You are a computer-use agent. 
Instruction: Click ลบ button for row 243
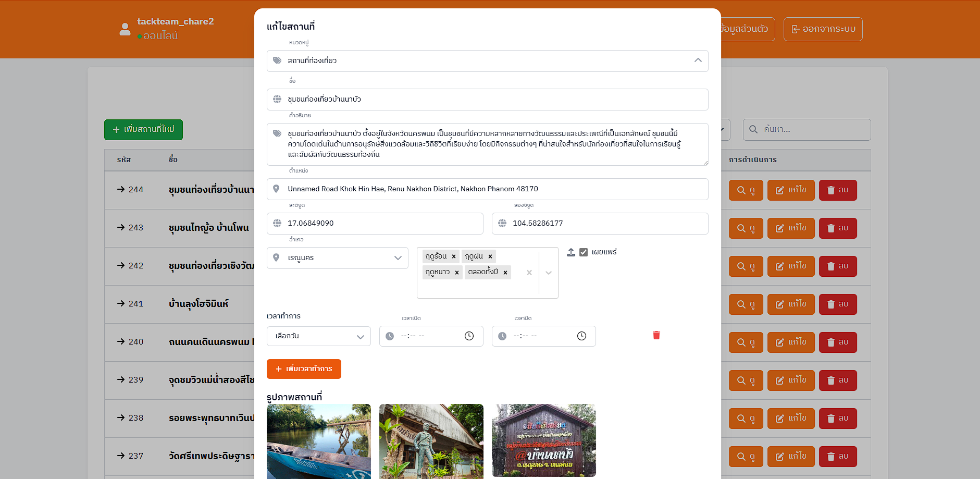coord(838,228)
